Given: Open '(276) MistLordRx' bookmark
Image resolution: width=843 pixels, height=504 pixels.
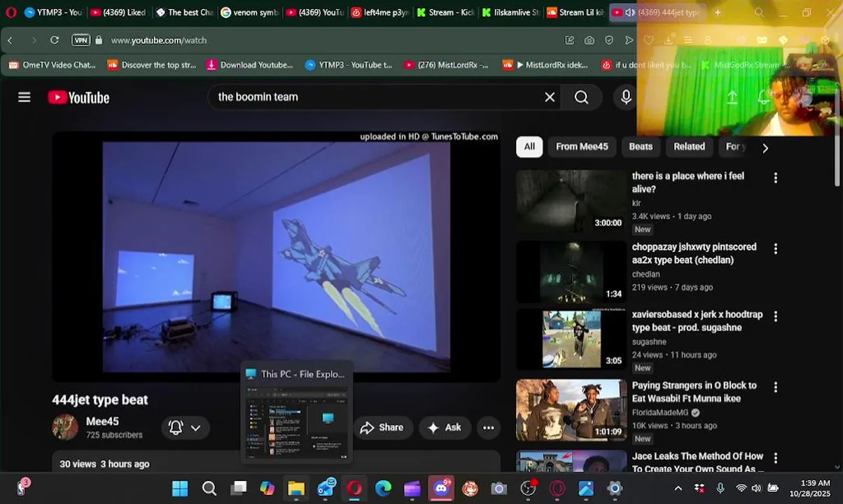Looking at the screenshot, I should (x=446, y=65).
